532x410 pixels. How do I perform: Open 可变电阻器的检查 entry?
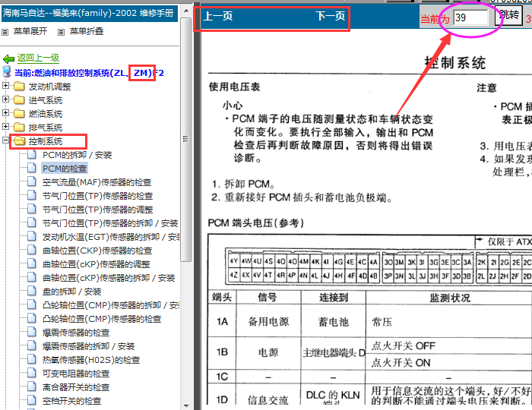coord(76,374)
